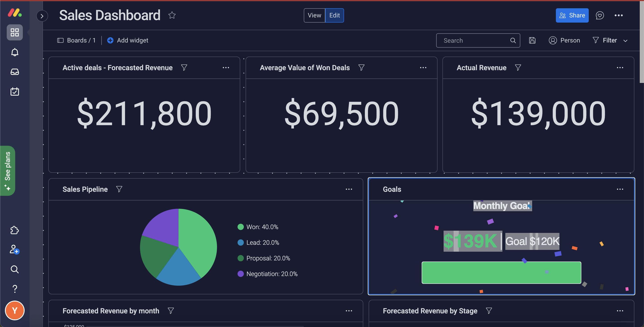Click the sidebar search magnifier icon
This screenshot has width=644, height=327.
[15, 269]
